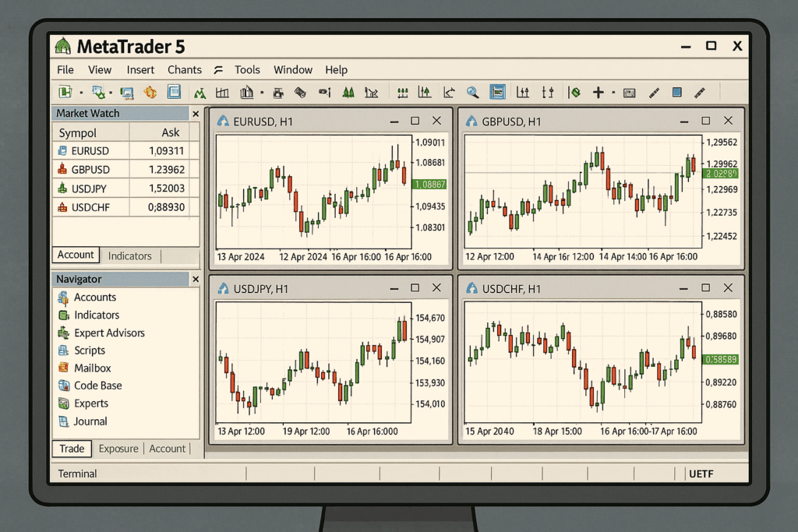Screen dimensions: 798x532
Task: Click the Ask value 1,52003
Action: click(167, 188)
